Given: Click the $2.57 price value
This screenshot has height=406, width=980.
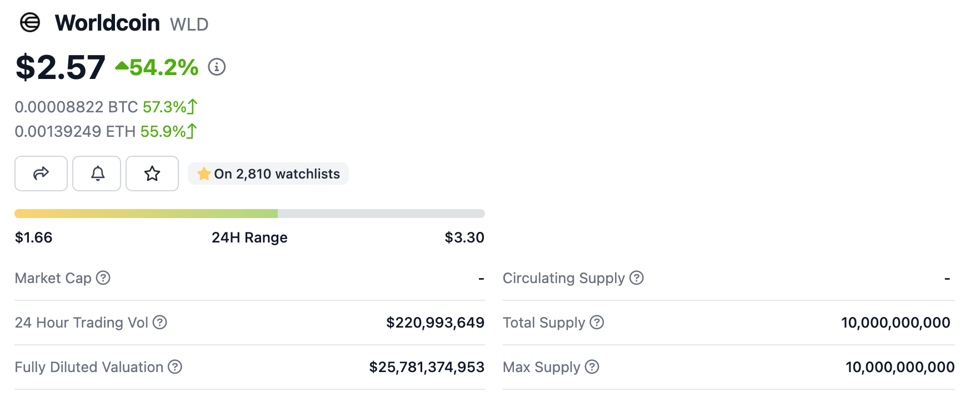Looking at the screenshot, I should tap(60, 67).
